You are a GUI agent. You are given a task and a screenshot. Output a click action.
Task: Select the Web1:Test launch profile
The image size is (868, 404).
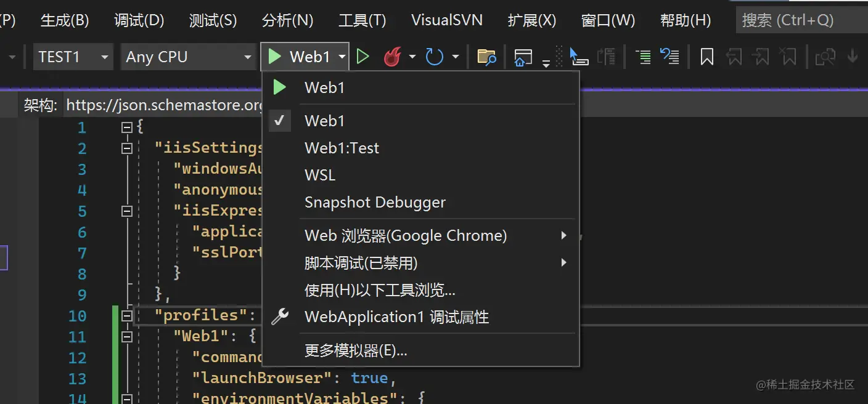421,148
